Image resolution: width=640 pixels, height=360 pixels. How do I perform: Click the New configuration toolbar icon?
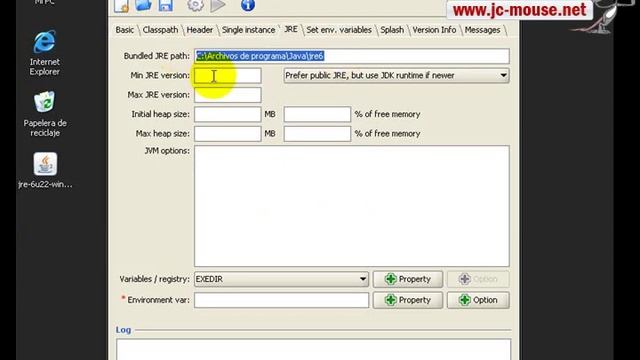coord(121,5)
